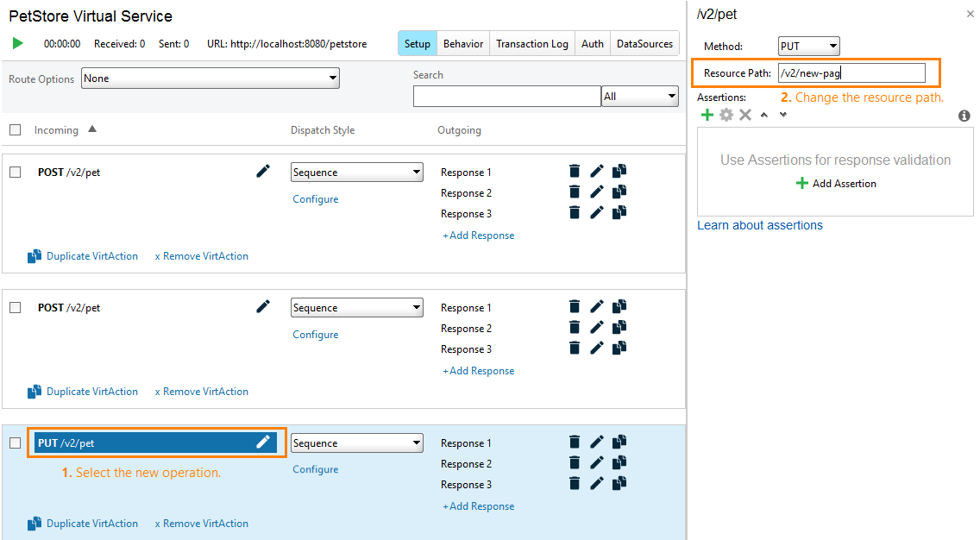980x540 pixels.
Task: Click the Learn about assertions link
Action: point(759,225)
